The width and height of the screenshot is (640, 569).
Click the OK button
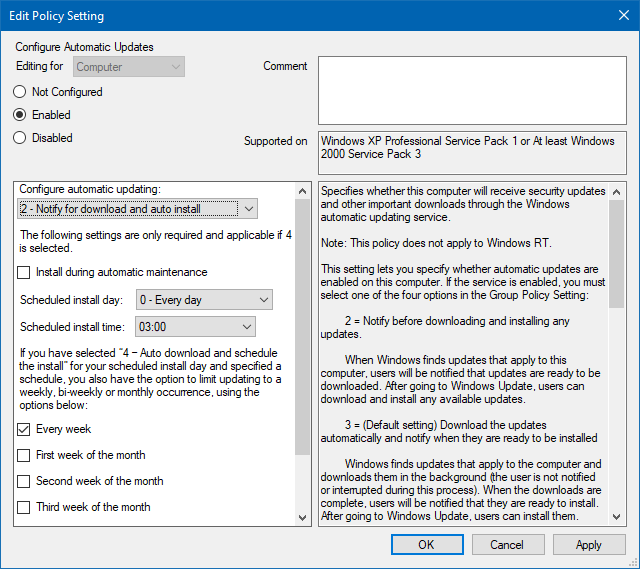pyautogui.click(x=427, y=545)
